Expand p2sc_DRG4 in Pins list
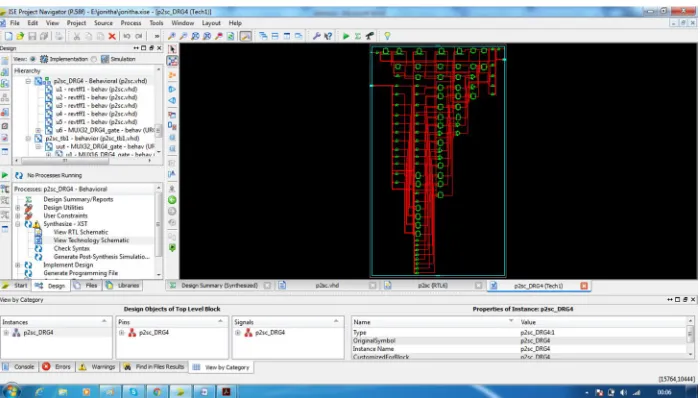Screen dimensions: 700x398 (121, 333)
